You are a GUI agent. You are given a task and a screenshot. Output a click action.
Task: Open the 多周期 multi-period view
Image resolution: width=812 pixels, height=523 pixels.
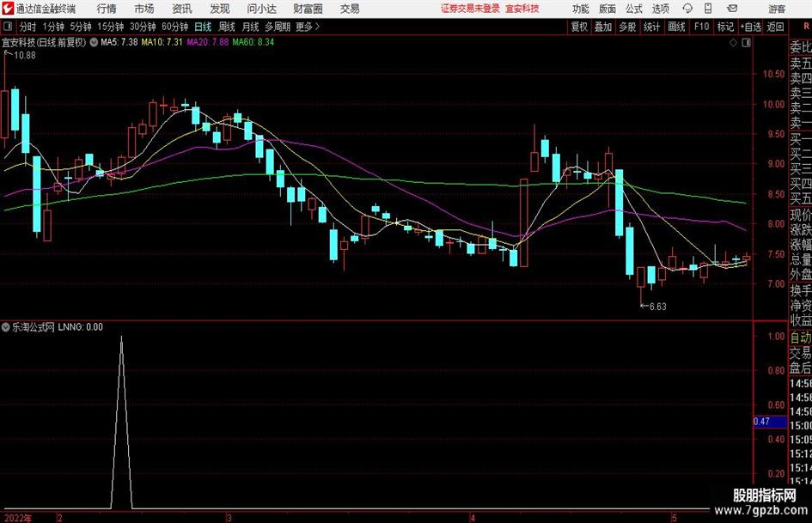coord(278,27)
